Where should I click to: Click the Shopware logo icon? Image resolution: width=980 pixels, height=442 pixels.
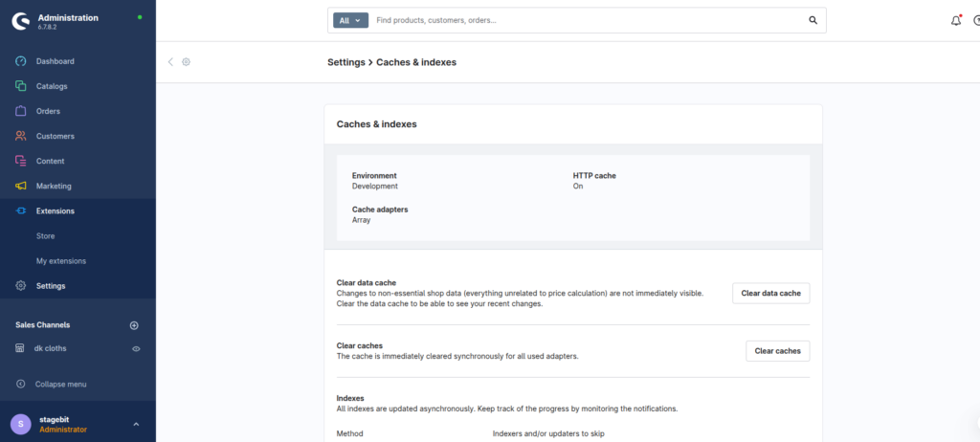click(x=21, y=22)
